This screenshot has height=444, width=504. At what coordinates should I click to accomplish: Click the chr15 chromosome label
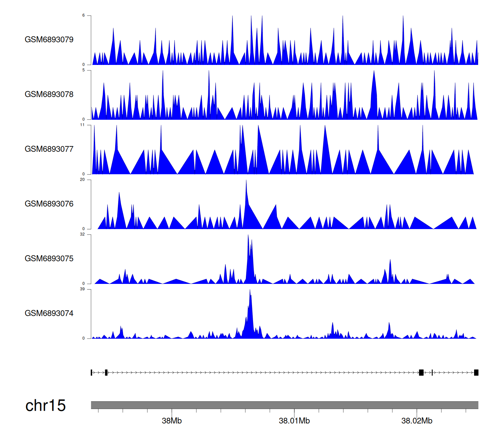click(45, 406)
